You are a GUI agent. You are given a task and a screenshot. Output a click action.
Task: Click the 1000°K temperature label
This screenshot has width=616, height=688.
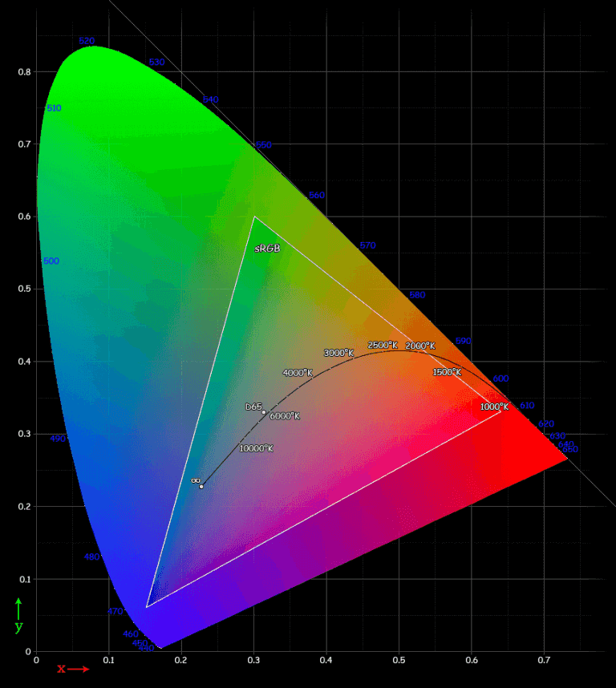494,407
